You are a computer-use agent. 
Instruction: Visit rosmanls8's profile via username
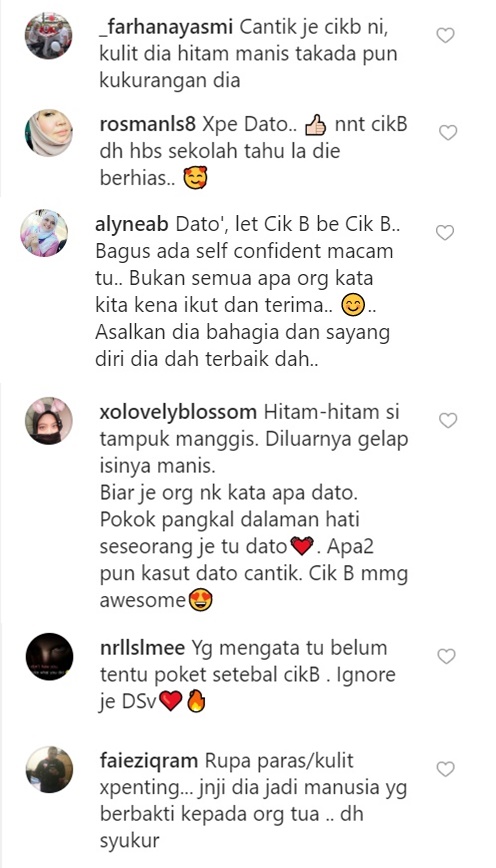click(148, 125)
